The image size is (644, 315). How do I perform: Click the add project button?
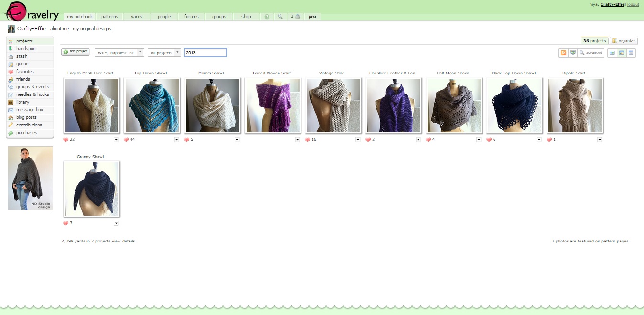(75, 52)
